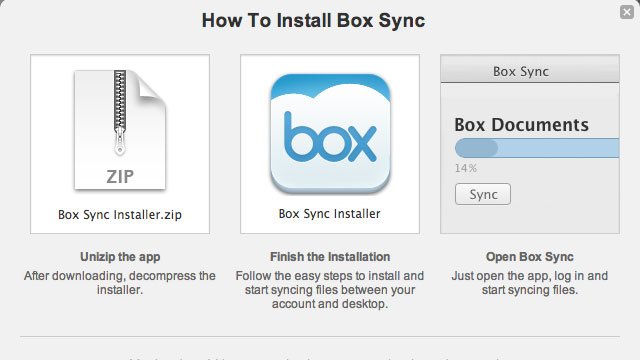
Task: Click the Box Sync window title bar
Action: point(530,69)
